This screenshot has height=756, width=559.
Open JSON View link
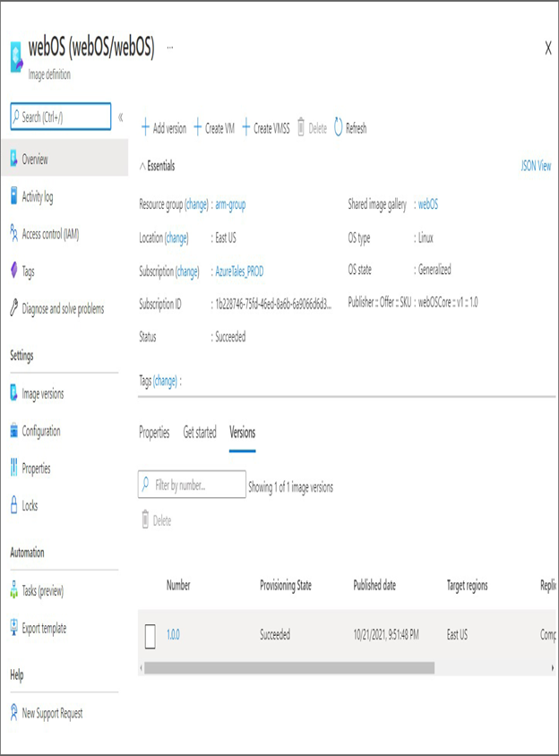(x=536, y=167)
